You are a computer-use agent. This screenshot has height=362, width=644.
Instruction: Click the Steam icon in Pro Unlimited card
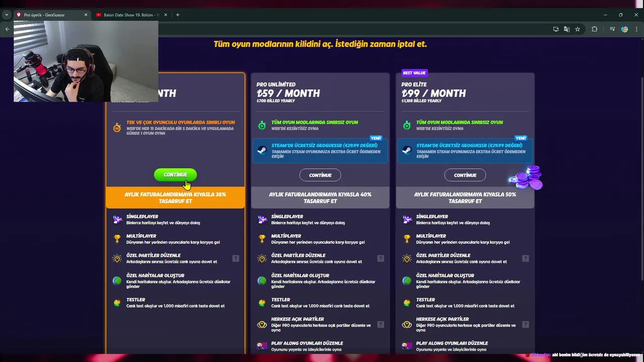click(x=262, y=150)
